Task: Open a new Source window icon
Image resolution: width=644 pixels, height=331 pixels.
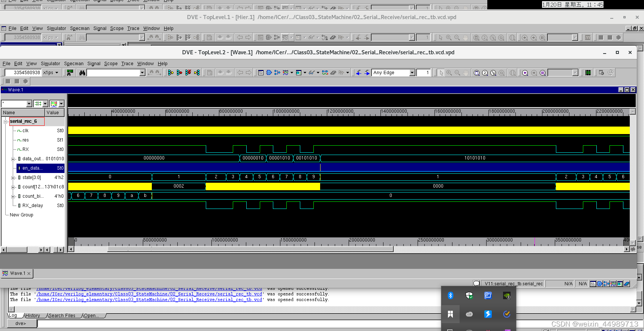Action: click(261, 73)
